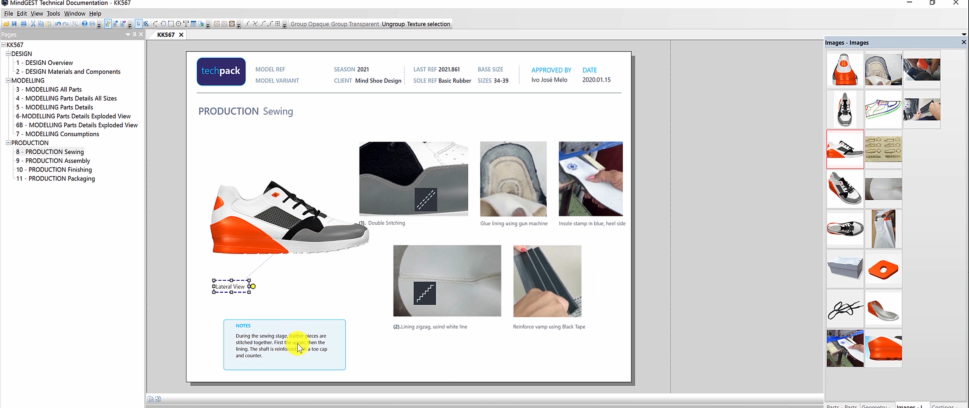The image size is (969, 408).
Task: Click the Cut scissors icon
Action: point(33,24)
